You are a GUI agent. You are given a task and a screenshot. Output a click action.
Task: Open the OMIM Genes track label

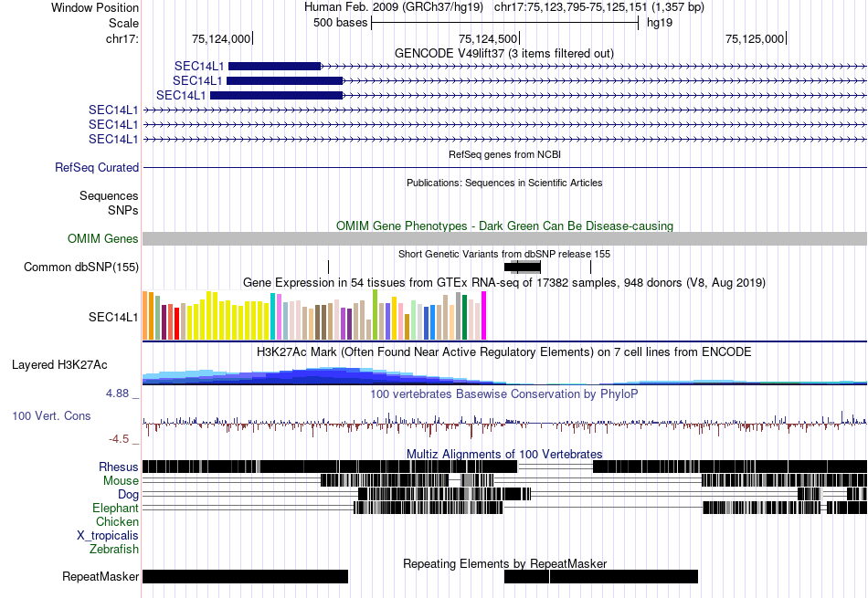coord(102,238)
